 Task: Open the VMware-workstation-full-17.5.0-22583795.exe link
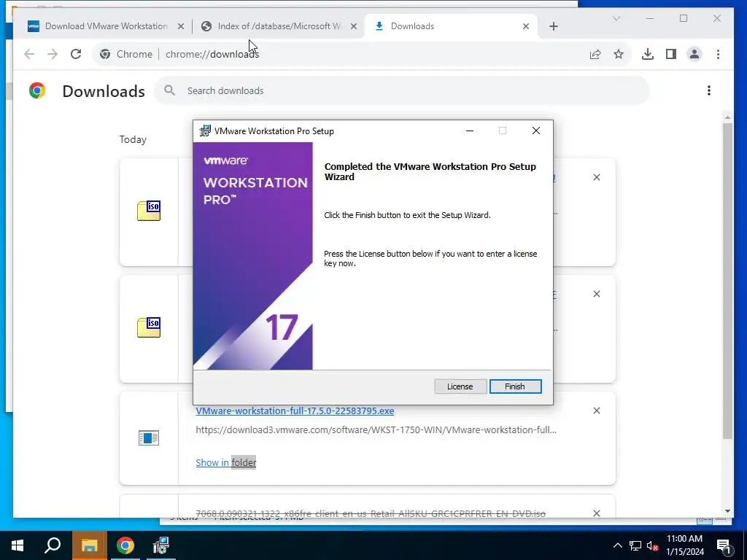coord(295,411)
